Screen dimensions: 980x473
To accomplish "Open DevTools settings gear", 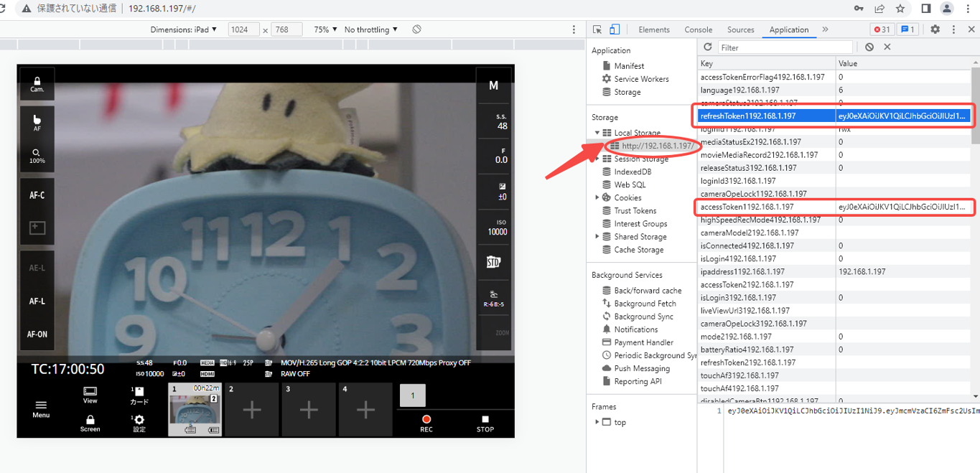I will point(935,29).
